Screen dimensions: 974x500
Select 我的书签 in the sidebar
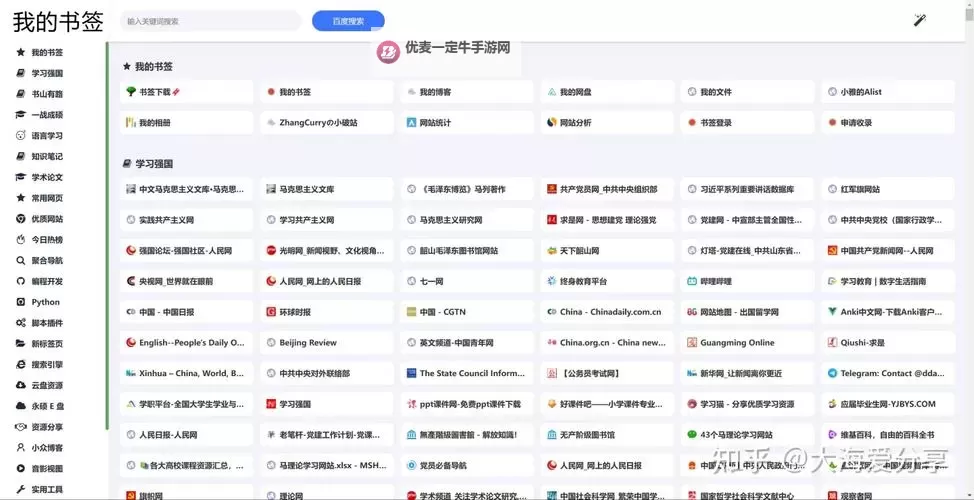pos(47,53)
